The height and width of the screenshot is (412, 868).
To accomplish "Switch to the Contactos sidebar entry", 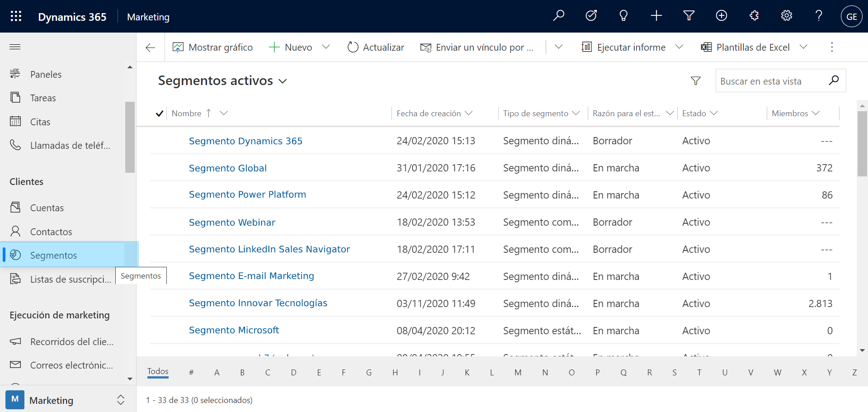I will 51,231.
